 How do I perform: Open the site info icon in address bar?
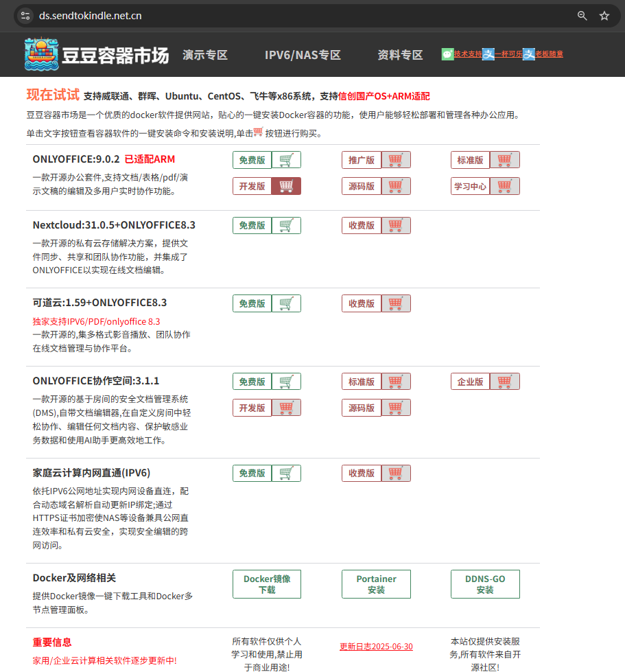25,16
